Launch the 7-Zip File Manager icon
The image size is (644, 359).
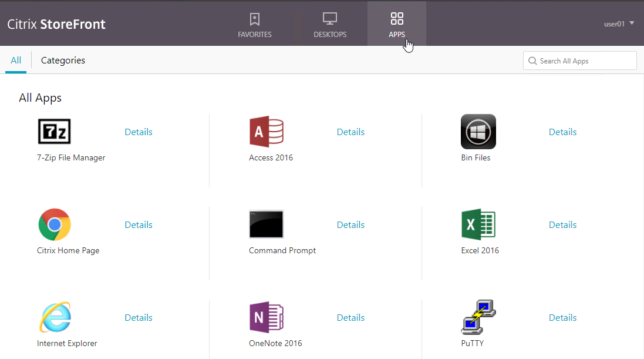click(x=54, y=131)
